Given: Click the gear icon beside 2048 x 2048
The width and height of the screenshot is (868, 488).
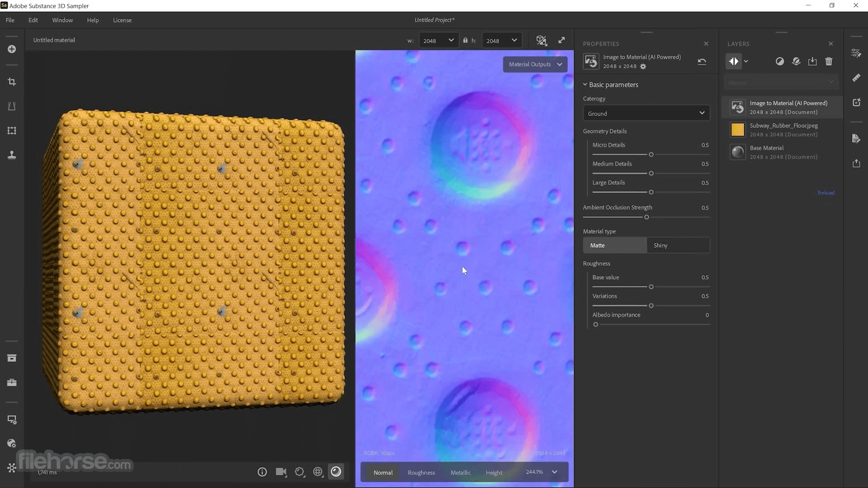Looking at the screenshot, I should tap(643, 67).
